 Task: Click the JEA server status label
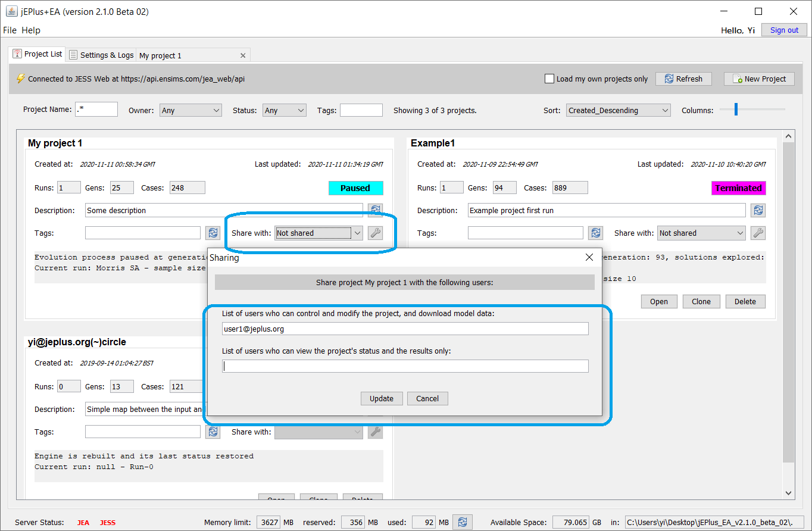point(83,523)
